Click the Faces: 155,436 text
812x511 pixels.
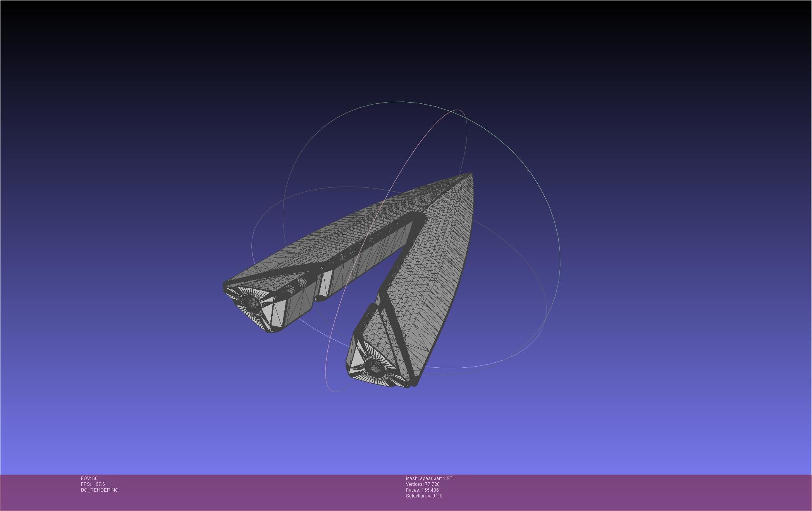pos(422,490)
